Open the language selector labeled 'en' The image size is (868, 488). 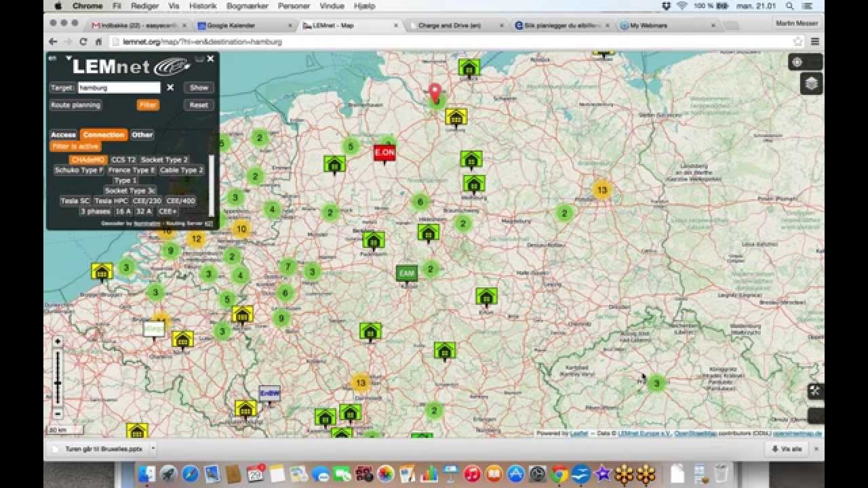point(52,58)
